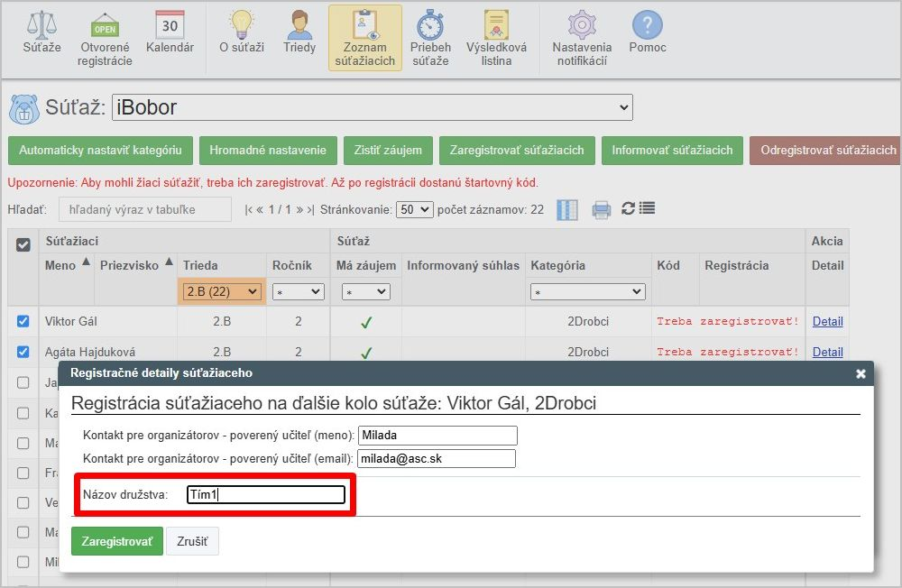Toggle the select-all checkbox in table header
Image resolution: width=902 pixels, height=588 pixels.
pyautogui.click(x=23, y=244)
